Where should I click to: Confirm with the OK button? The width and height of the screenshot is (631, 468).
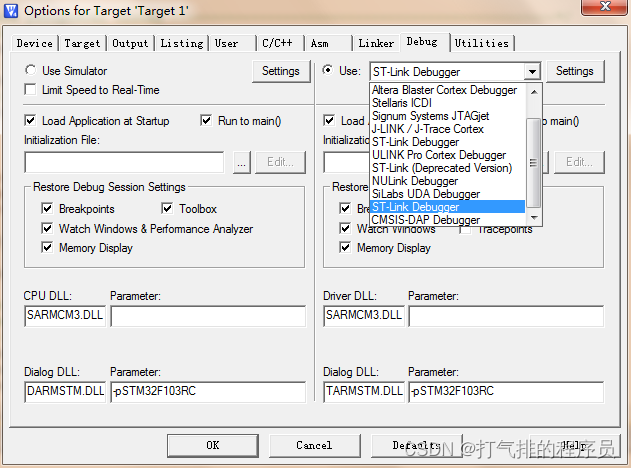point(213,445)
